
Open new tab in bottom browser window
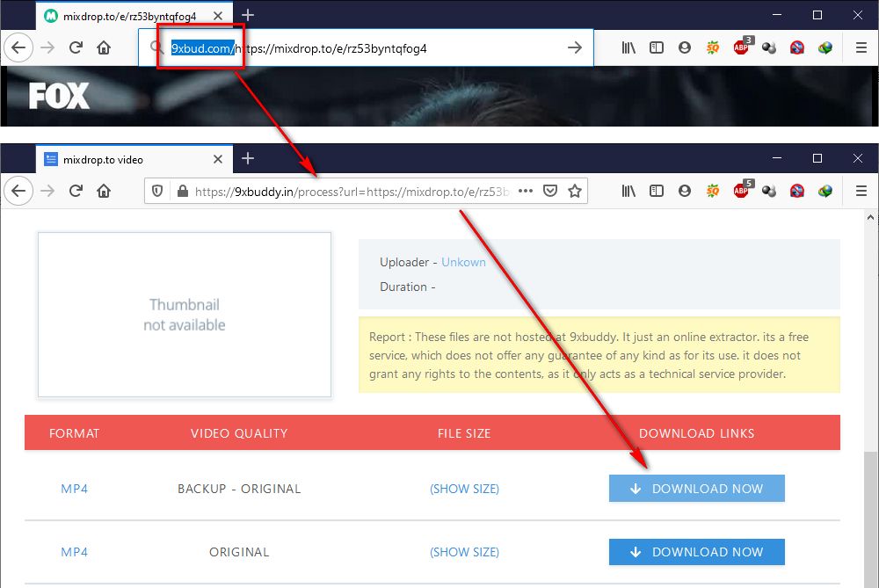248,158
